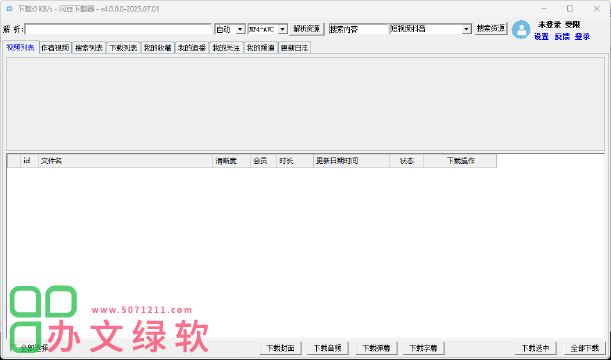Click the 时长 column header

point(295,161)
